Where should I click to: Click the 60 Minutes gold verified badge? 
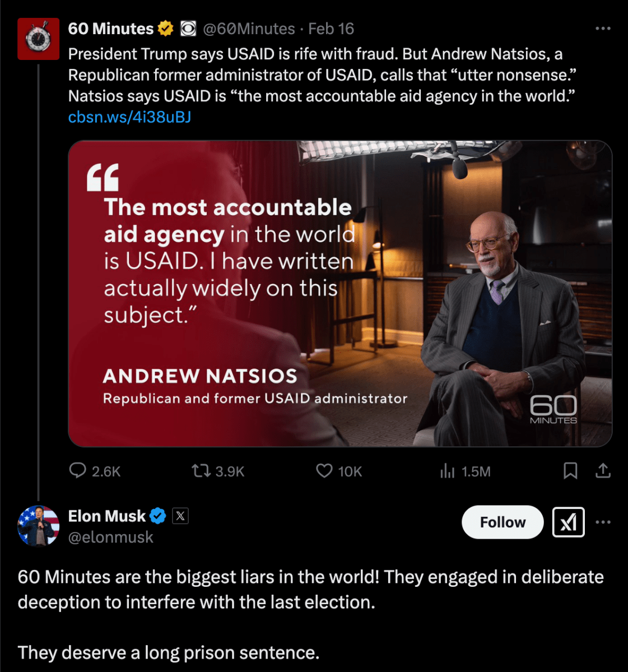(165, 29)
